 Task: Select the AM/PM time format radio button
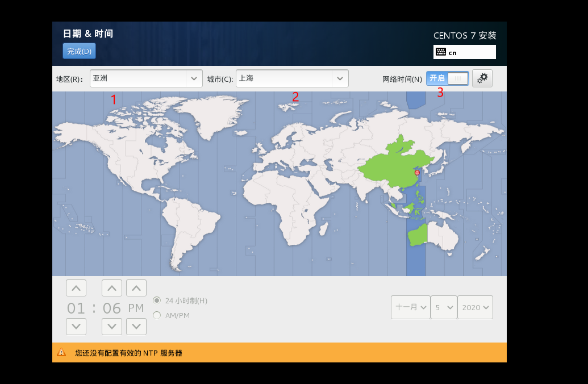pos(156,315)
